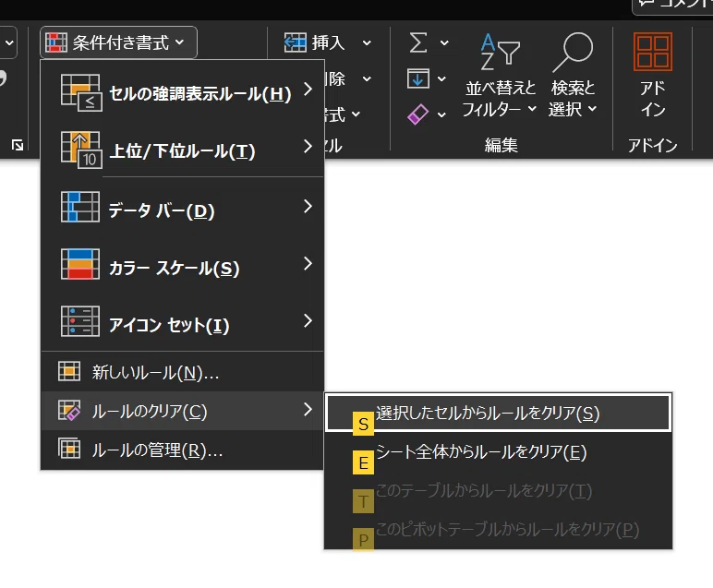Click the 検索と選択 magnifier icon

[573, 52]
